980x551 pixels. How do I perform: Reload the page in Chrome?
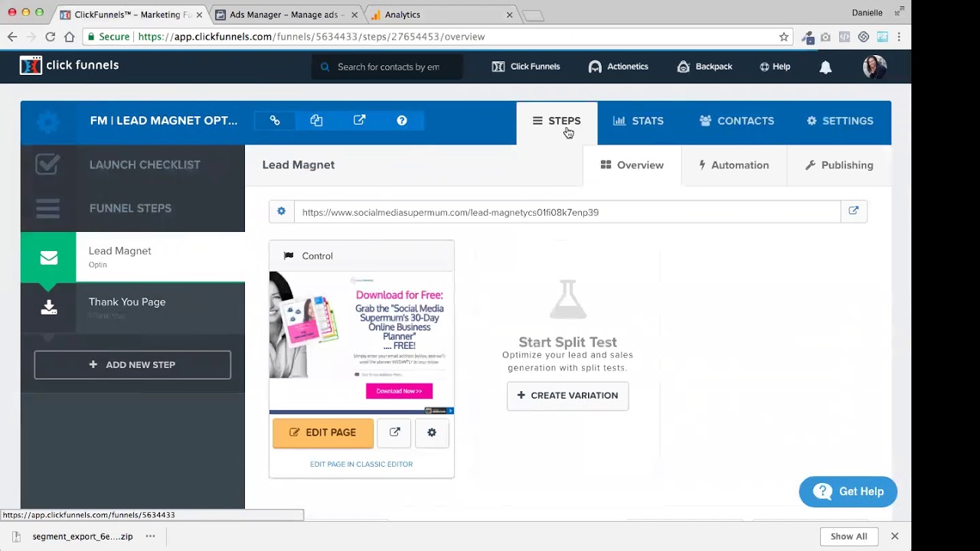tap(50, 37)
